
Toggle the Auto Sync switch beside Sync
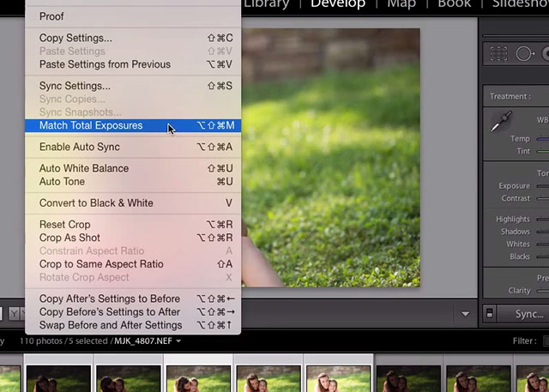pyautogui.click(x=490, y=314)
